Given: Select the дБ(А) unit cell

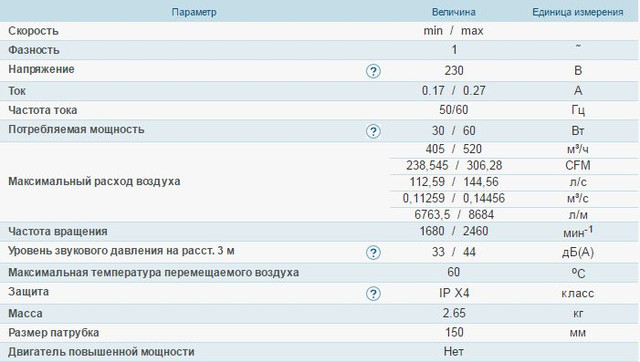Looking at the screenshot, I should [x=578, y=252].
